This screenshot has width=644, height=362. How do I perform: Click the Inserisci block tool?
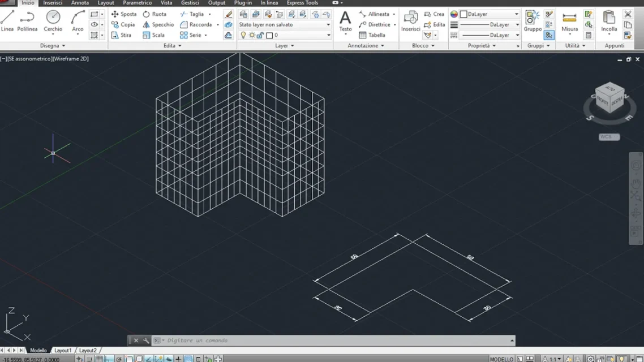[410, 21]
